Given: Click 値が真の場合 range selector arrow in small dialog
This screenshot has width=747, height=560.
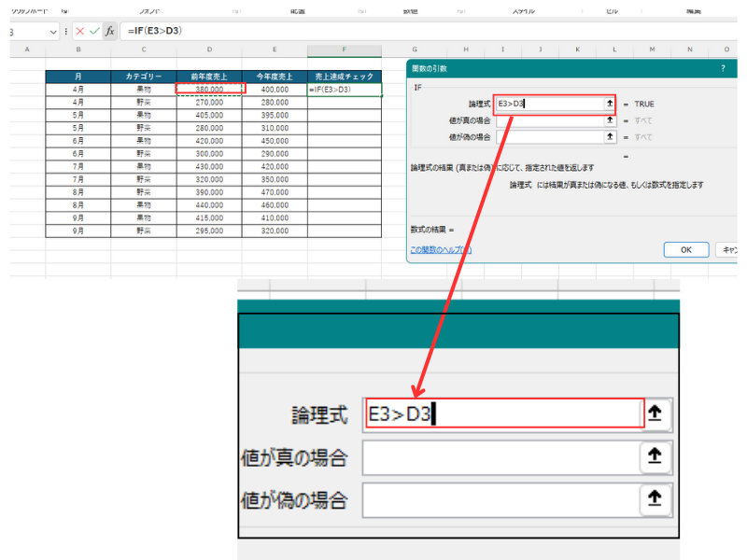Looking at the screenshot, I should coord(609,120).
